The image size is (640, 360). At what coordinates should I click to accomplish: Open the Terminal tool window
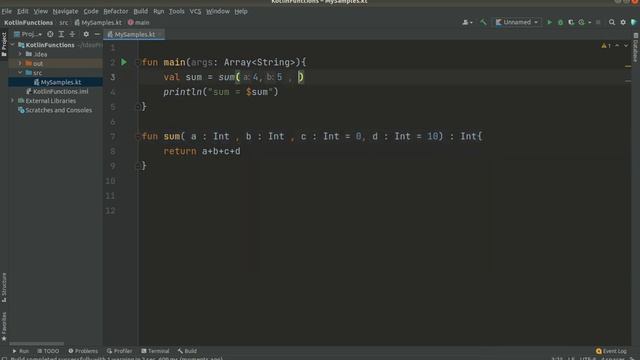155,351
